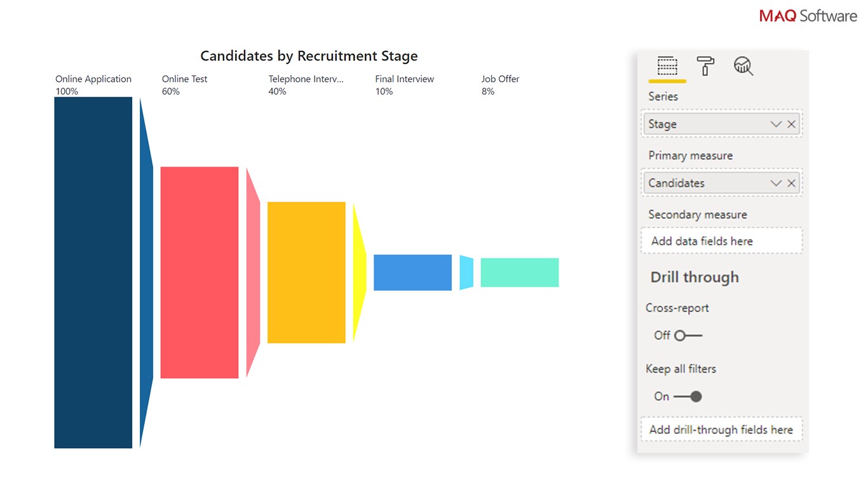Turn off the Keep all filters switch
868x488 pixels.
click(x=688, y=396)
